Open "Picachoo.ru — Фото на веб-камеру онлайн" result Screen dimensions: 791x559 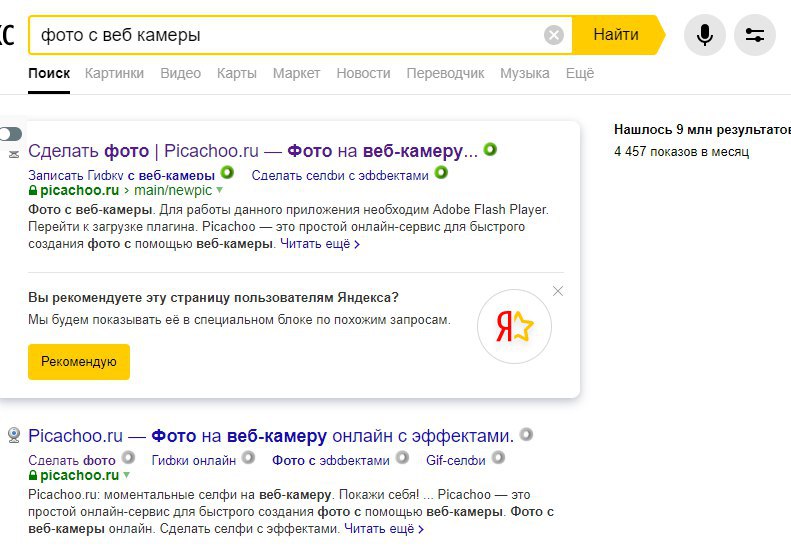click(271, 435)
